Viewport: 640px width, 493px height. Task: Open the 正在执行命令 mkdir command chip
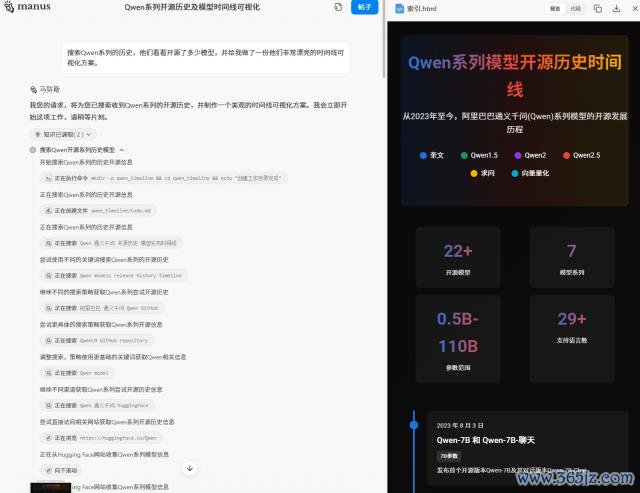(x=164, y=178)
